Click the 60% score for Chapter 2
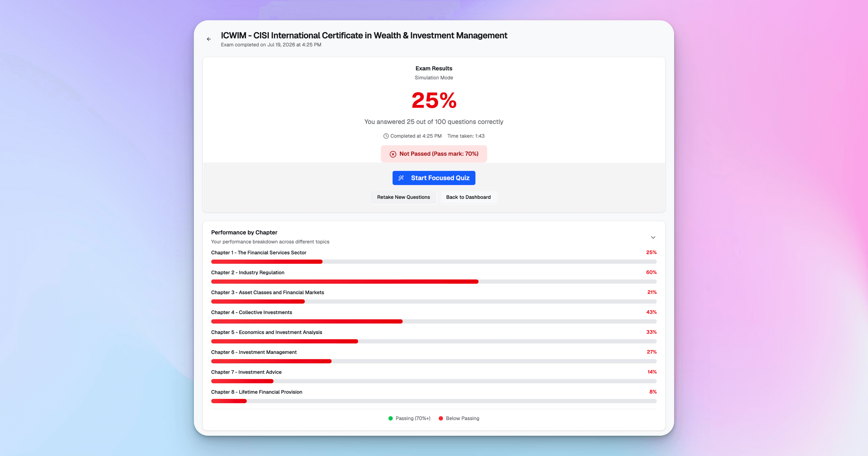This screenshot has height=456, width=868. pos(651,273)
